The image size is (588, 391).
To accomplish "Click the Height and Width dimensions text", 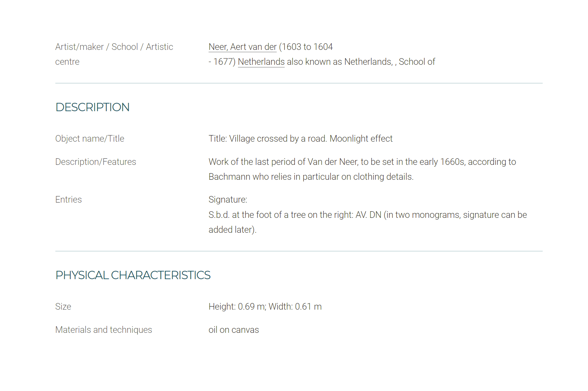I will coord(265,306).
